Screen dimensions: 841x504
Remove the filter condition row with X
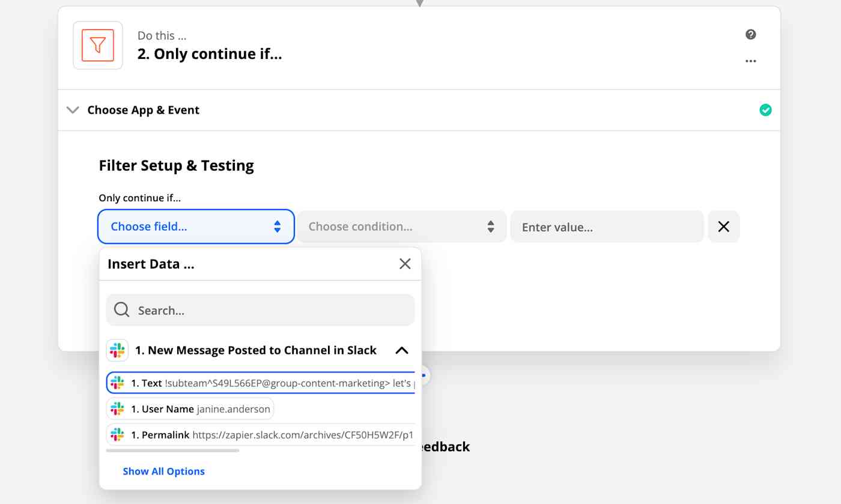tap(723, 226)
